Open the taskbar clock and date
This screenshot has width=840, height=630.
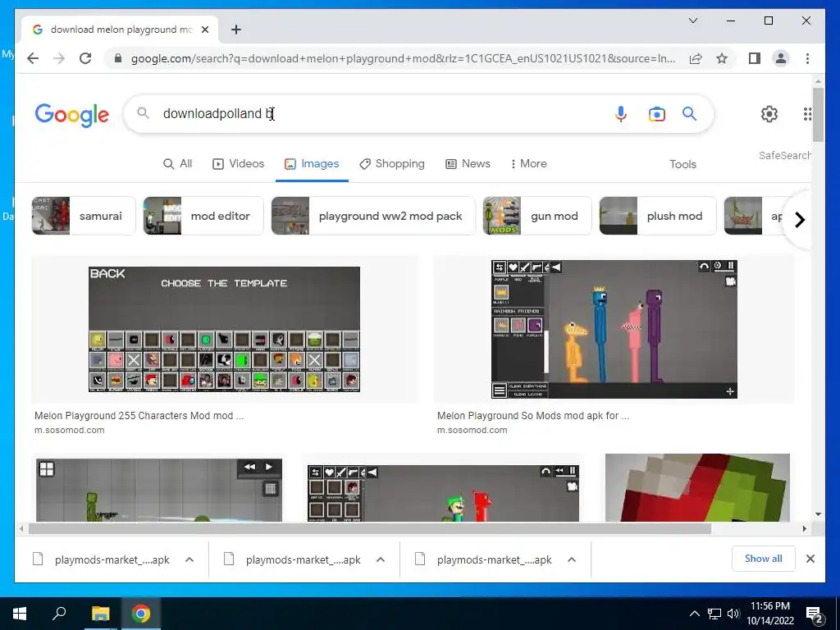pos(770,614)
